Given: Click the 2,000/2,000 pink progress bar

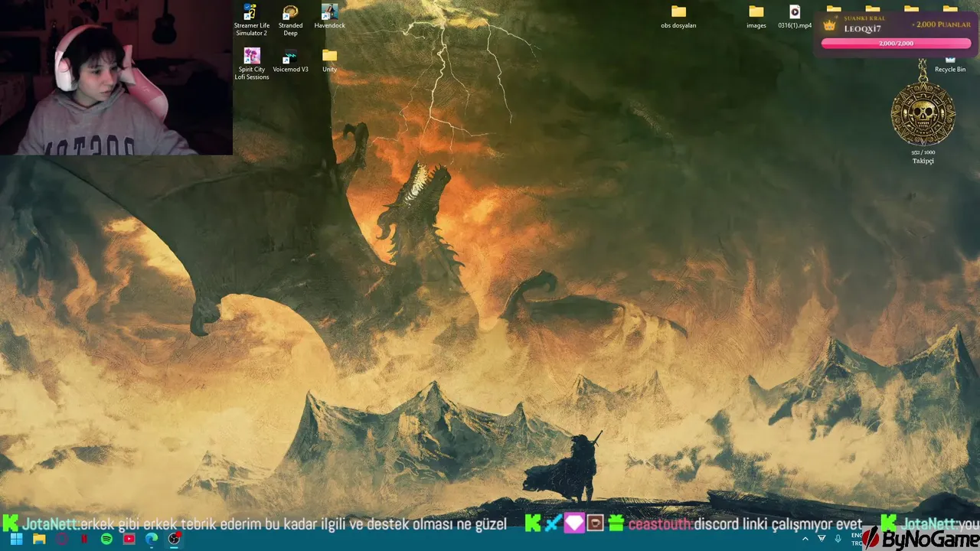Looking at the screenshot, I should click(x=896, y=44).
